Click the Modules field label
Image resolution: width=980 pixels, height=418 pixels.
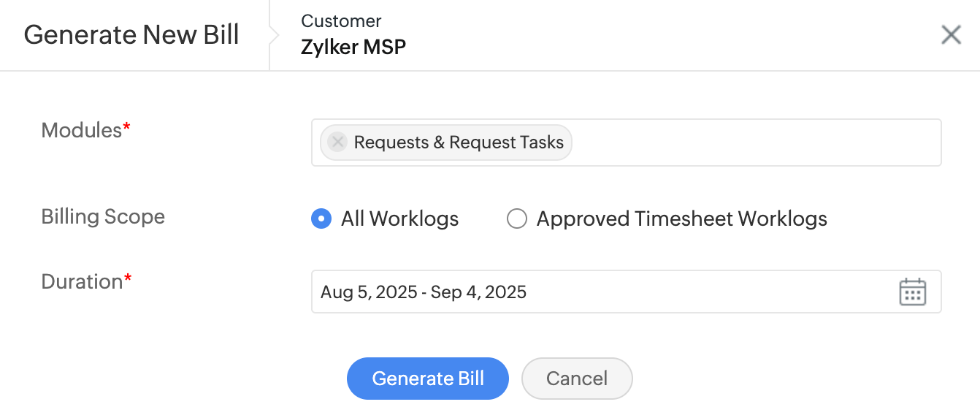pos(82,131)
